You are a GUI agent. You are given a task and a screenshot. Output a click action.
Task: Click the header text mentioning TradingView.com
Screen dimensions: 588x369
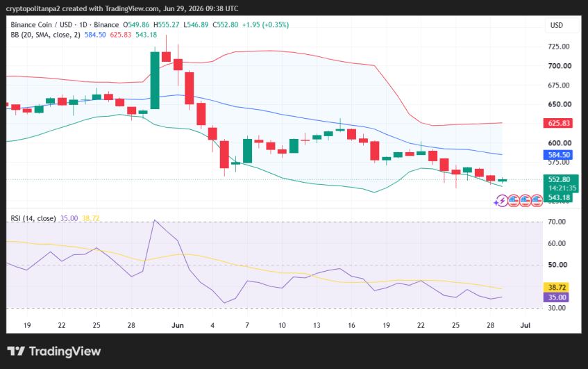pyautogui.click(x=122, y=8)
